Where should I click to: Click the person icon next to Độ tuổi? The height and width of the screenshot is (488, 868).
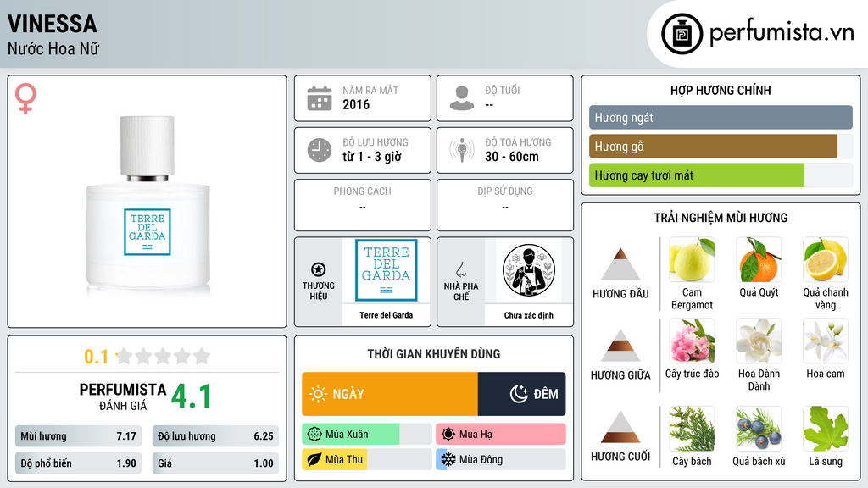(x=462, y=98)
